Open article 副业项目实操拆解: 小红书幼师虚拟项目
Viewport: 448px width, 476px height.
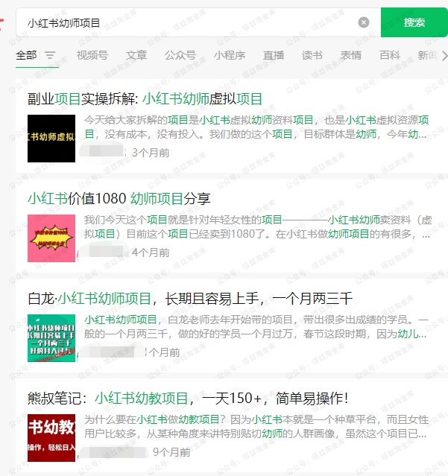(x=145, y=99)
